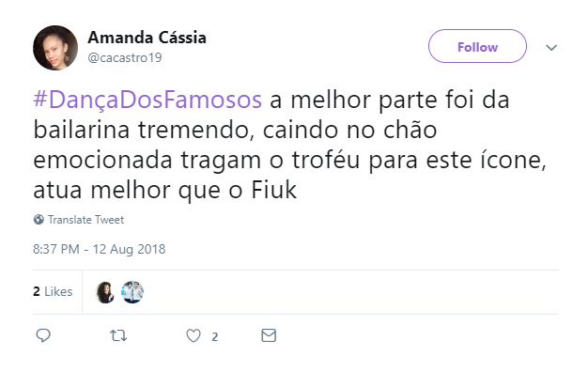
Task: Click the word Fiuk in the tweet
Action: tap(273, 190)
